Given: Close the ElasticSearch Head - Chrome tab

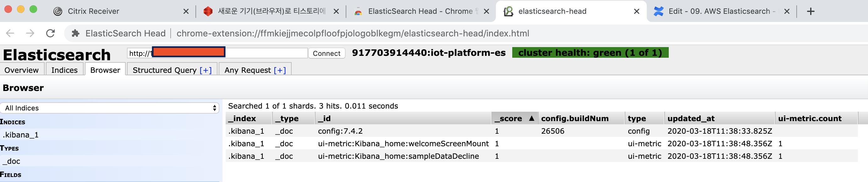Looking at the screenshot, I should tap(486, 11).
